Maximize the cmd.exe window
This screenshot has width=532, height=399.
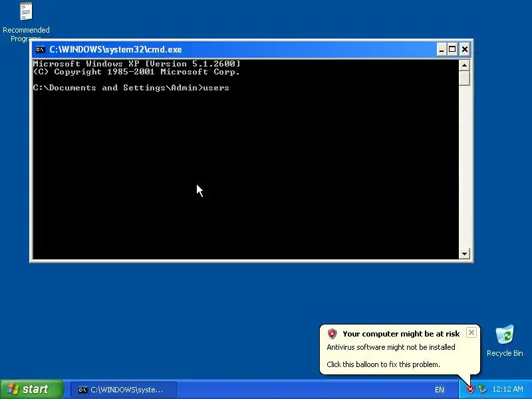tap(452, 49)
